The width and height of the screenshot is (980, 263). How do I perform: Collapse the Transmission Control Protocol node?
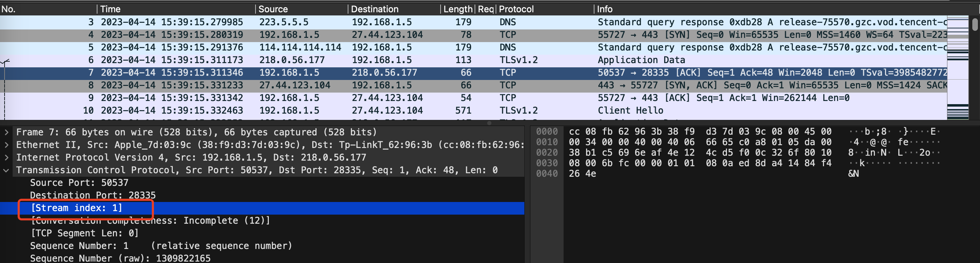point(6,170)
